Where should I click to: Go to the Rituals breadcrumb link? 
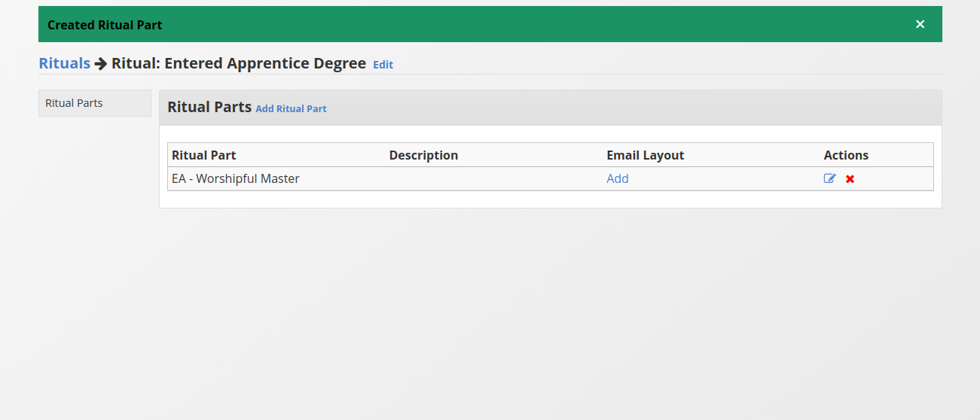pos(65,63)
